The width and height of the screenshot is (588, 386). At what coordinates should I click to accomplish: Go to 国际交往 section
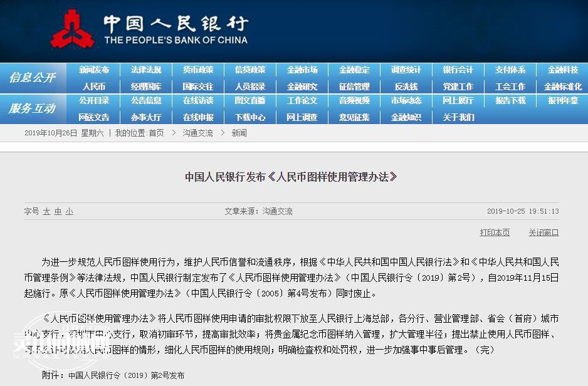point(198,86)
